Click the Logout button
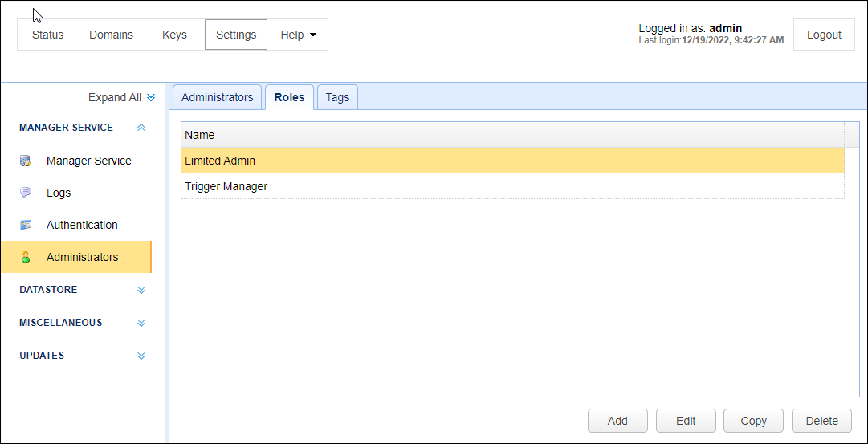The height and width of the screenshot is (444, 868). tap(824, 35)
